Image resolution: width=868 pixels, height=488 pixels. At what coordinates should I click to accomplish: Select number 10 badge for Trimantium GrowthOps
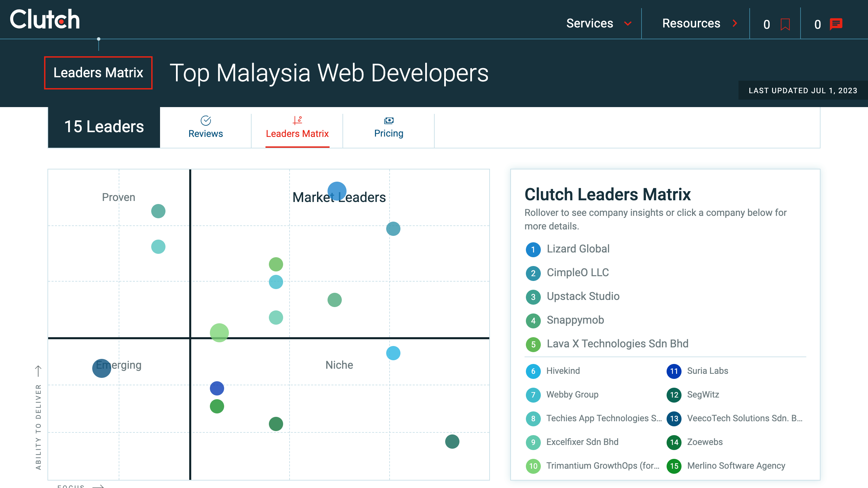point(533,466)
